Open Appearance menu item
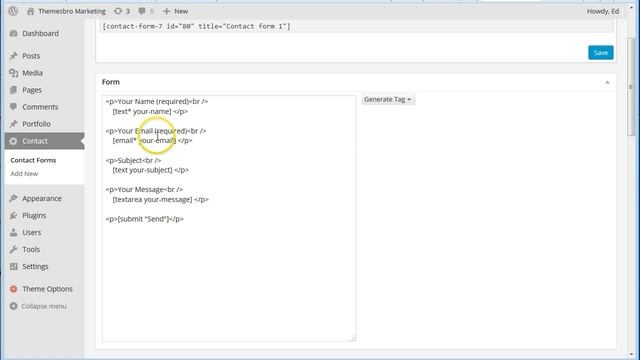 pos(42,198)
